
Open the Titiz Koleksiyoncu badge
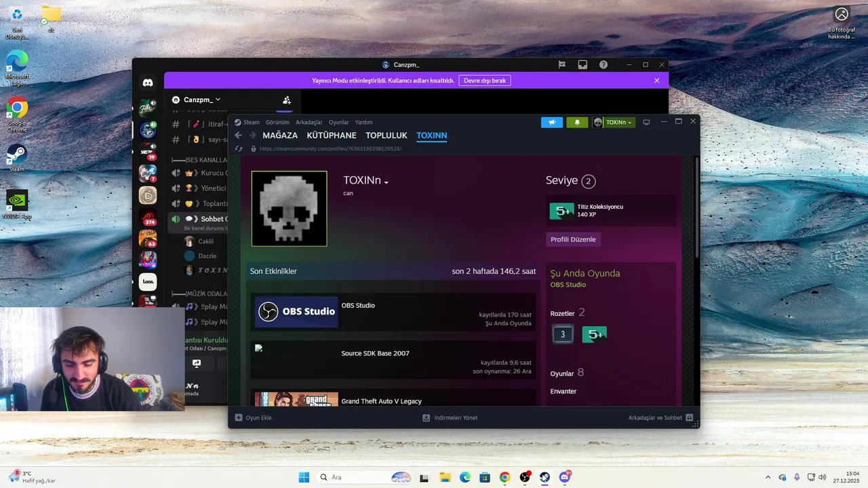[611, 210]
